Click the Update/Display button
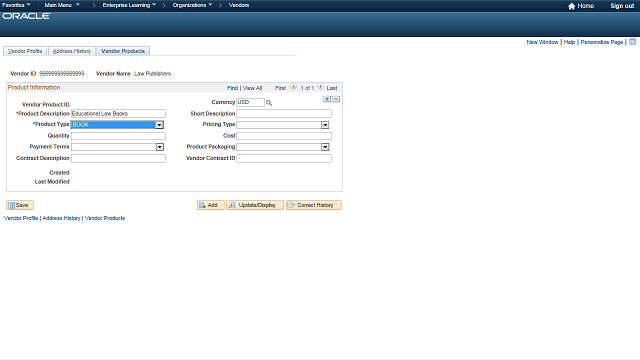The height and width of the screenshot is (360, 640). coord(255,205)
